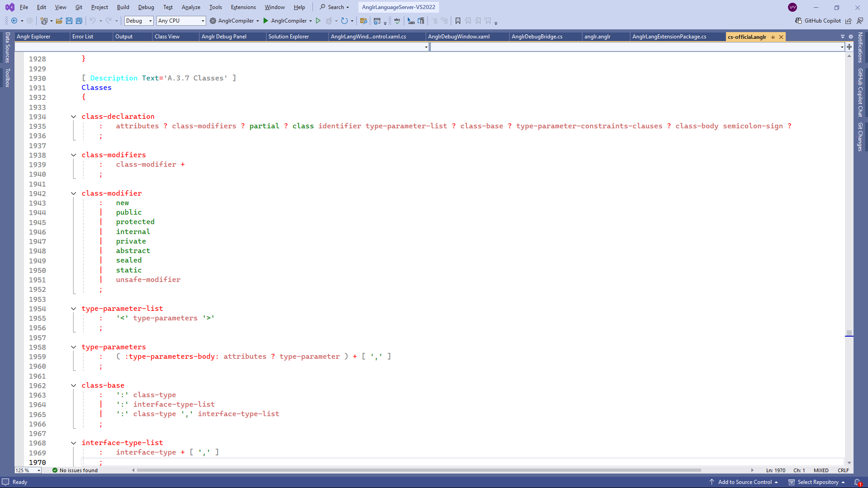
Task: Open the notifications bell
Action: click(858, 482)
